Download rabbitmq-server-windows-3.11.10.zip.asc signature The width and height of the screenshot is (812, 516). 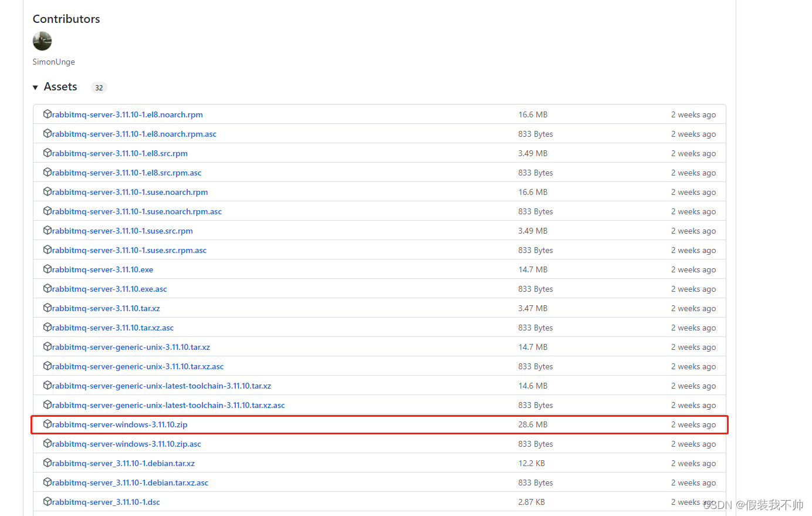[x=127, y=444]
